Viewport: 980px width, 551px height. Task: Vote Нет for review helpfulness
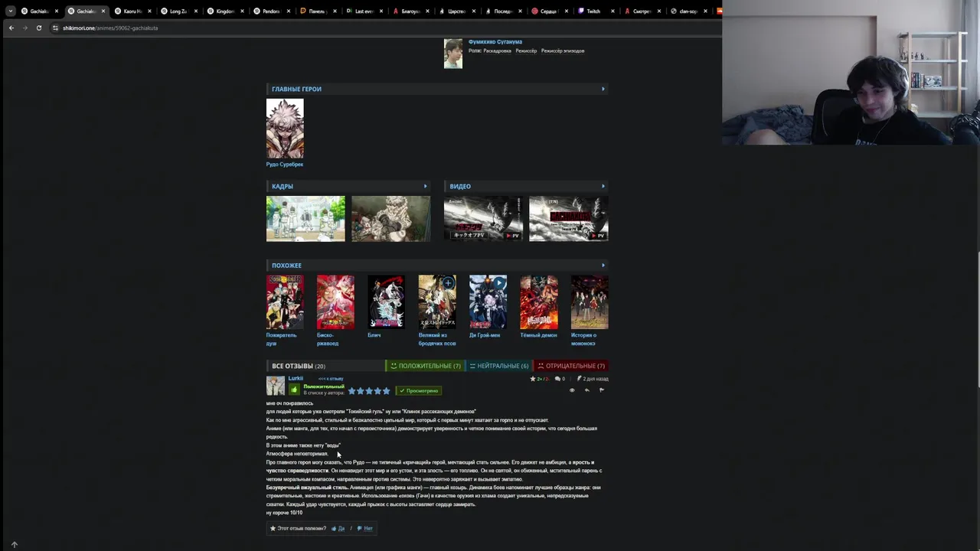tap(365, 529)
